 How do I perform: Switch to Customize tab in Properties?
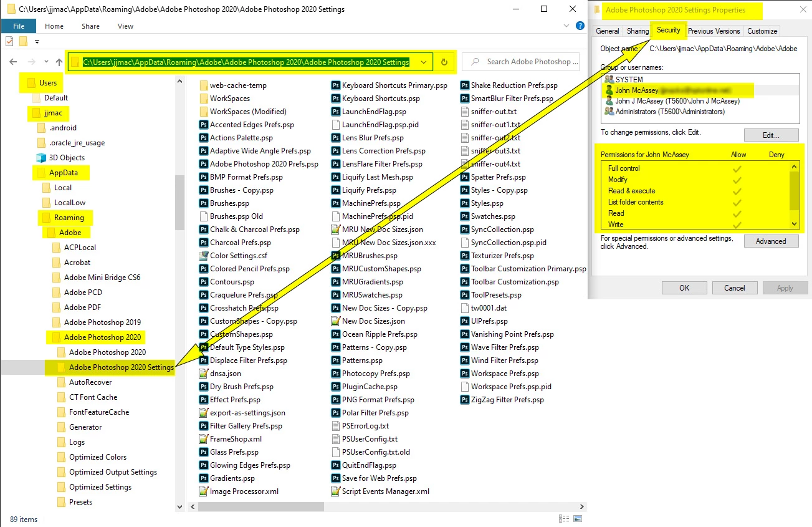click(x=762, y=31)
